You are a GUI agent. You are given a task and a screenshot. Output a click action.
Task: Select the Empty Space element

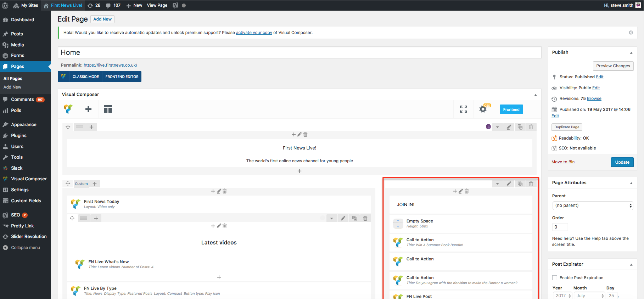[461, 224]
